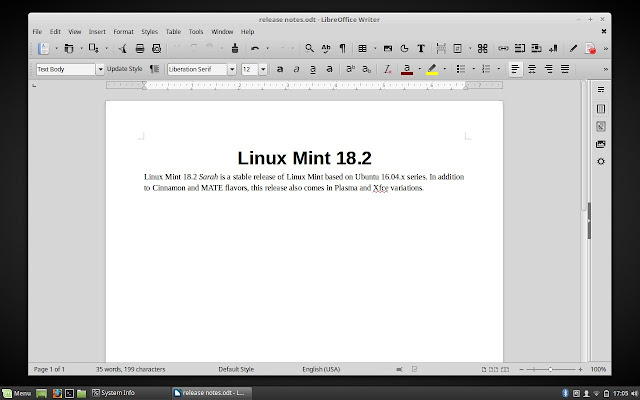Click the New Style paragraph icon beside Update Style
The image size is (640, 400).
154,69
